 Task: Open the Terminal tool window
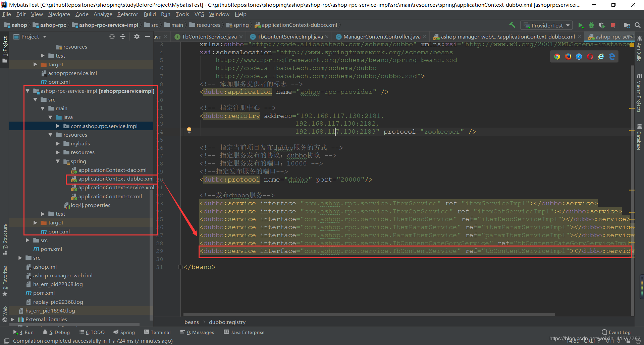(x=157, y=332)
